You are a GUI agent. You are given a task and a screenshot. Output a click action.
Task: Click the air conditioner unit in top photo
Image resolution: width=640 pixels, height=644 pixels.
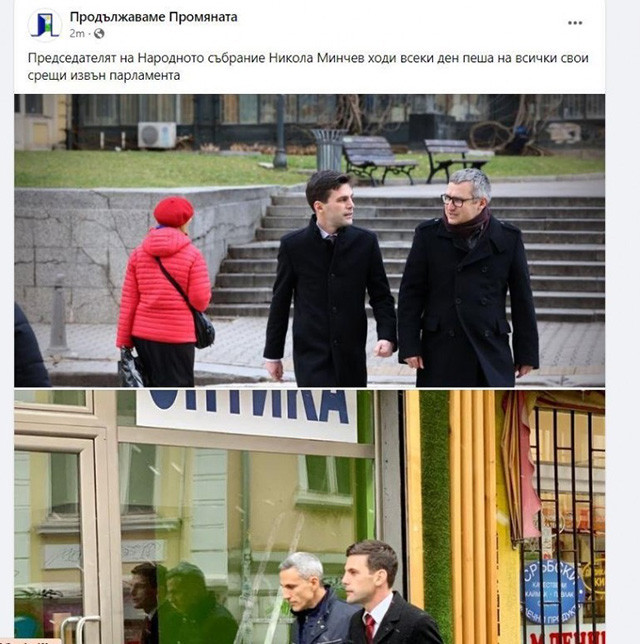click(x=157, y=135)
